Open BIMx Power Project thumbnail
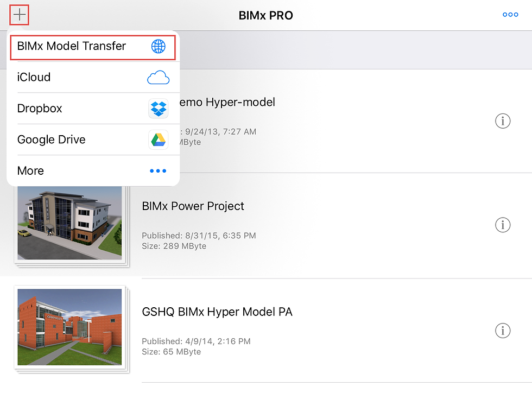Viewport: 532px width, 393px height. 70,224
